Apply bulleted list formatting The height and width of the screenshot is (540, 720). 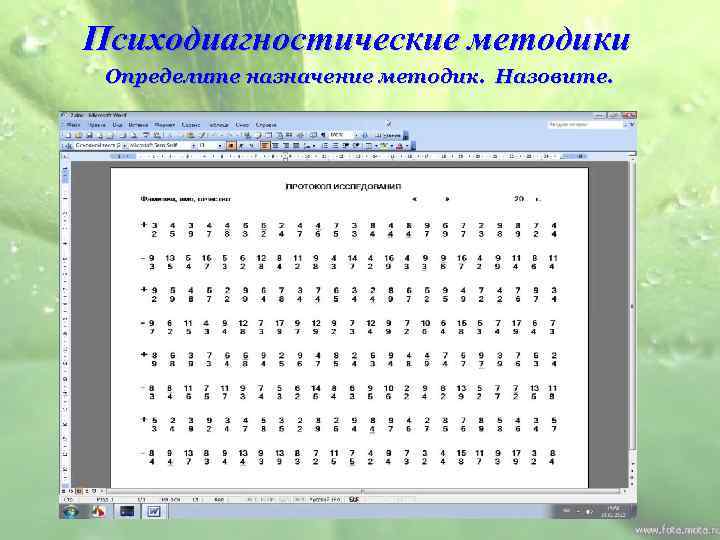335,146
